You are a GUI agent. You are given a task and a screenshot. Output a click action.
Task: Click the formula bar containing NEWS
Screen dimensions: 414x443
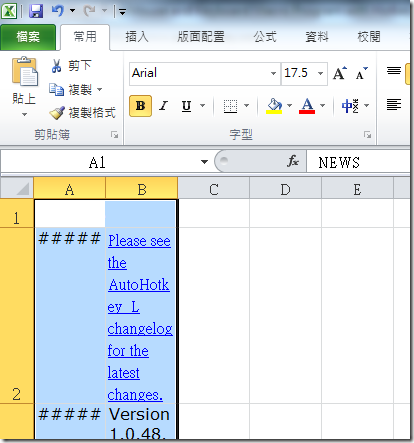coord(358,162)
